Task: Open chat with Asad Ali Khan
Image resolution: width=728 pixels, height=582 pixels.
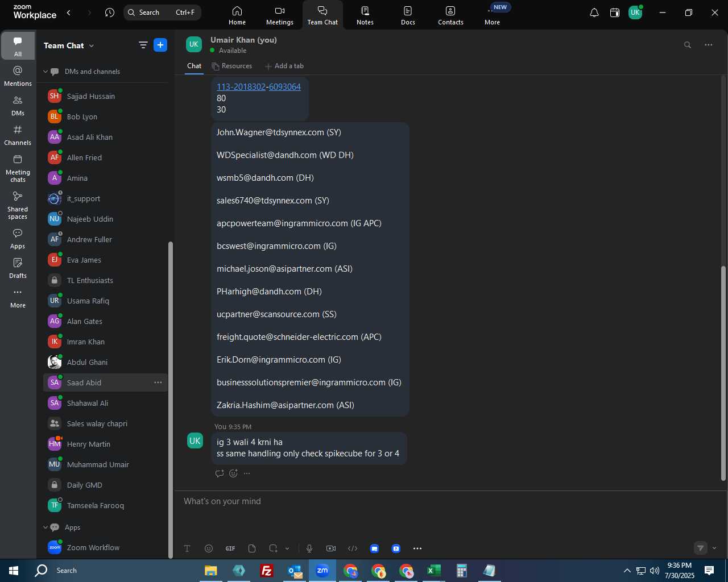Action: (x=106, y=137)
